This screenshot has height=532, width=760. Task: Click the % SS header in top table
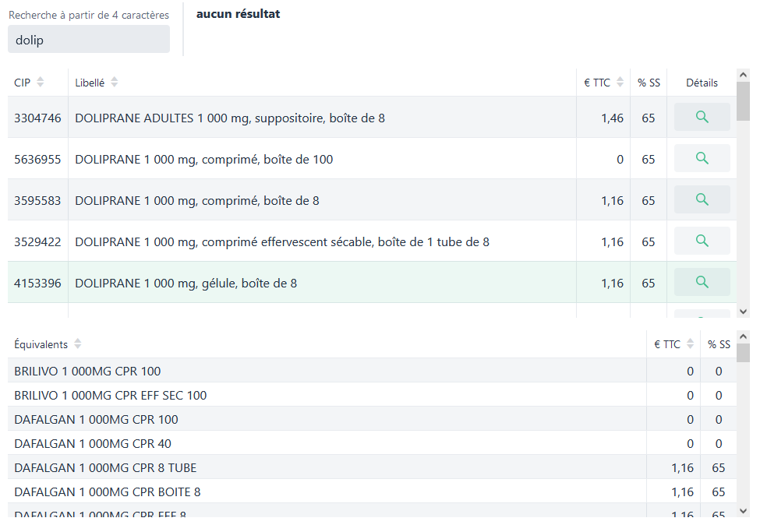tap(648, 83)
